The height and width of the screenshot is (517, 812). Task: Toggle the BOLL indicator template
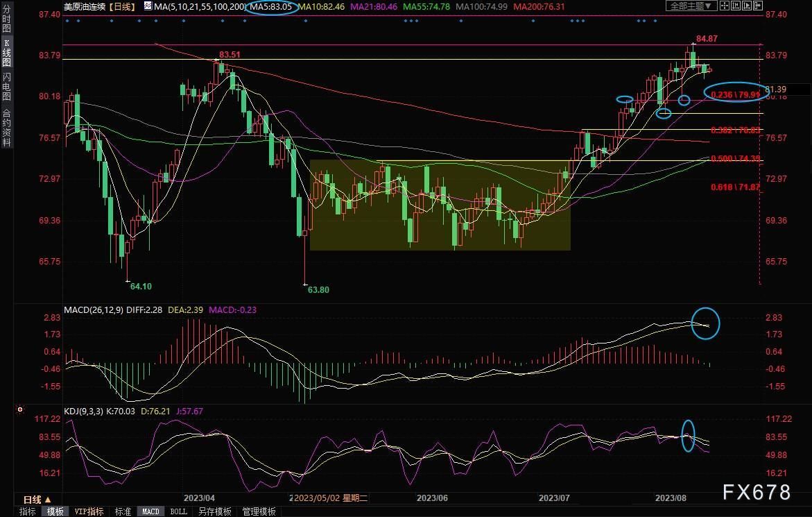pos(178,511)
